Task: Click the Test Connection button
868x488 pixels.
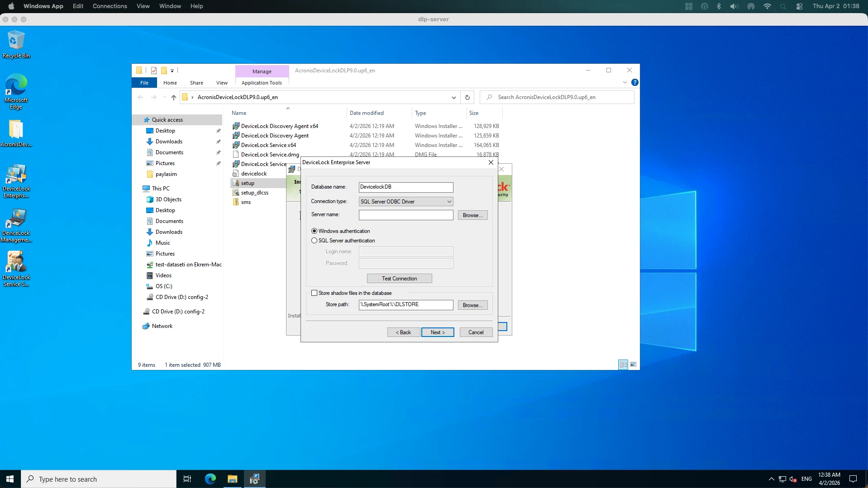Action: pyautogui.click(x=399, y=279)
